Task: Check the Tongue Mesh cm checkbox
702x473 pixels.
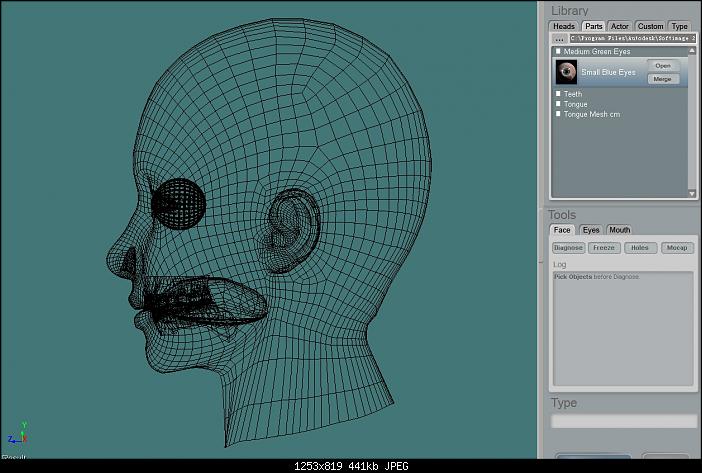Action: tap(558, 114)
